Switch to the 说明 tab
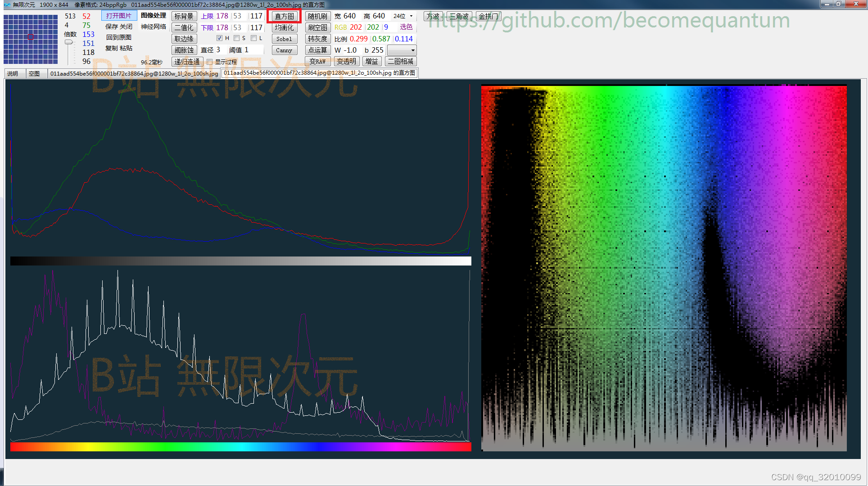Image resolution: width=868 pixels, height=486 pixels. pyautogui.click(x=13, y=73)
